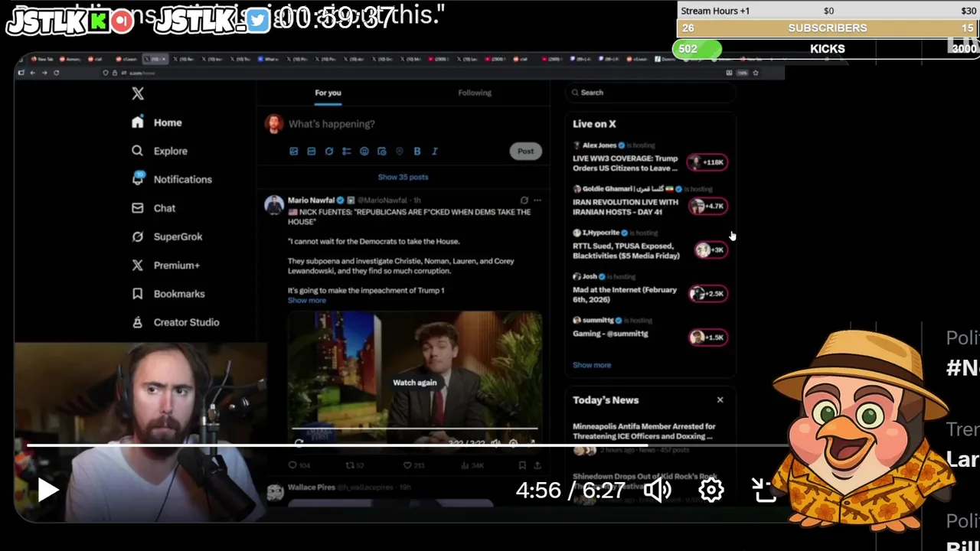This screenshot has width=980, height=551.
Task: Click Show 35 posts link
Action: (403, 177)
